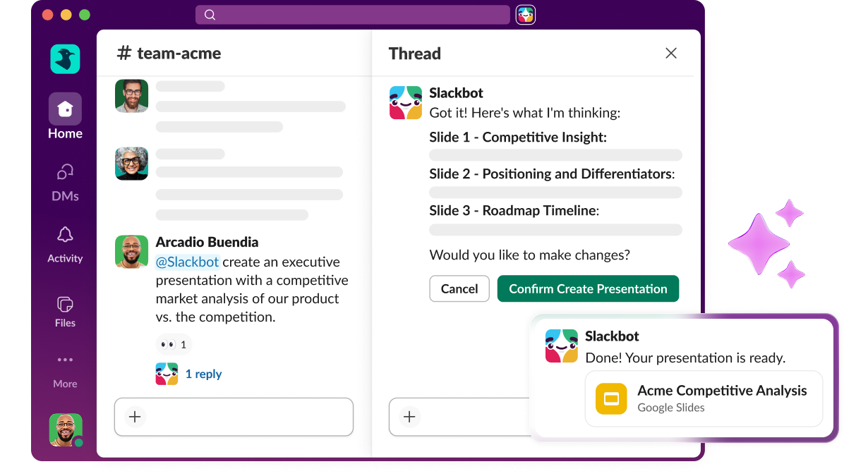868x476 pixels.
Task: Open DMs in the sidebar
Action: tap(65, 182)
